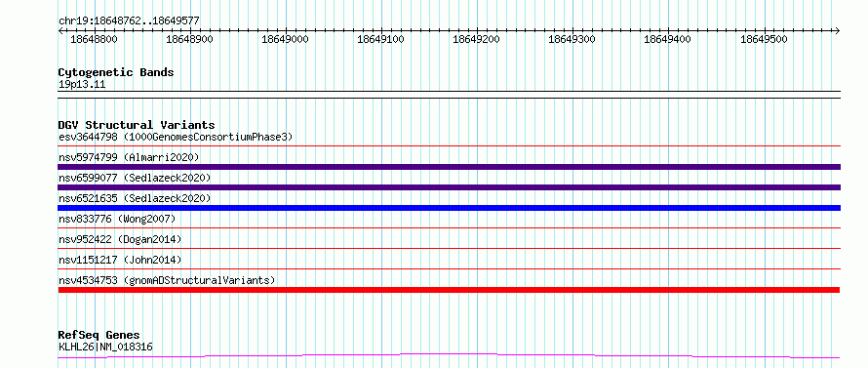
Task: Click the thin red bar under esv3644798
Action: click(449, 146)
